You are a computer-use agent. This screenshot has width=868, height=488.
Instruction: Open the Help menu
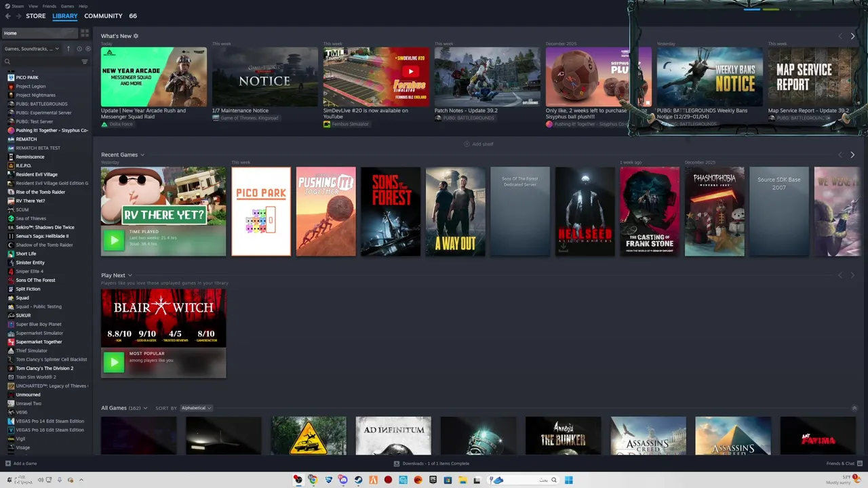(83, 6)
